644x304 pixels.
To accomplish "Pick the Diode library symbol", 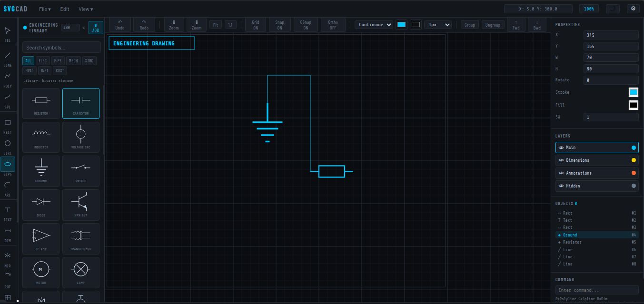I will pos(41,205).
